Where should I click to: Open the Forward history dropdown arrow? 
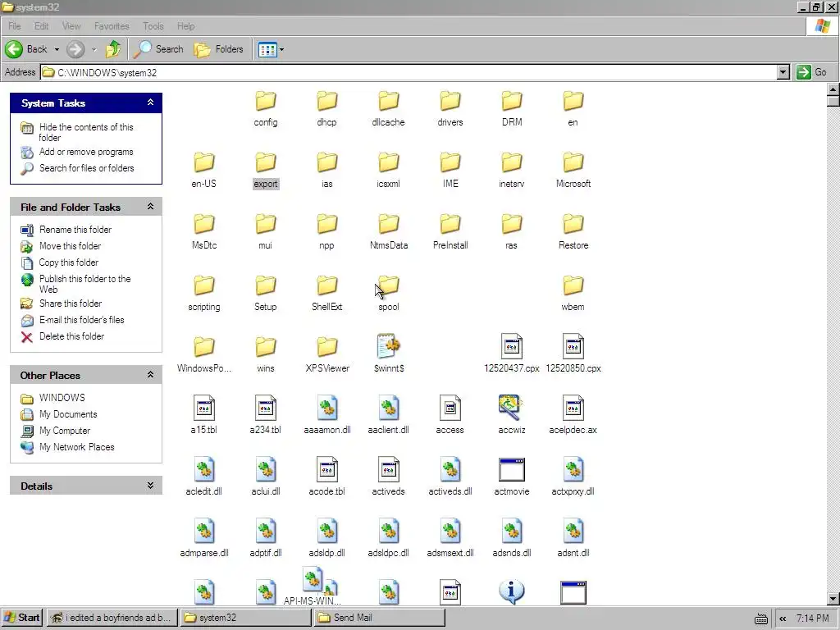[94, 49]
